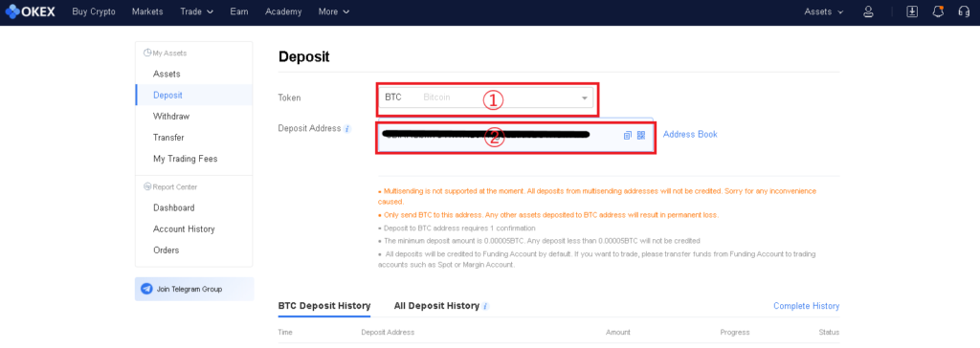This screenshot has height=348, width=980.
Task: Open the user profile icon
Action: click(868, 11)
